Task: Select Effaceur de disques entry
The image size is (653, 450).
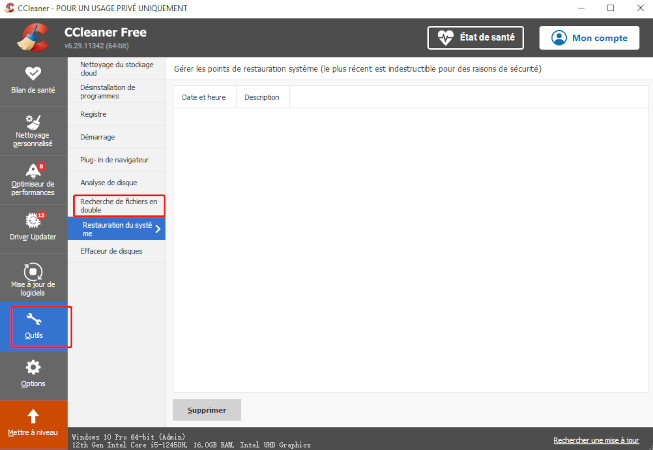Action: tap(117, 251)
